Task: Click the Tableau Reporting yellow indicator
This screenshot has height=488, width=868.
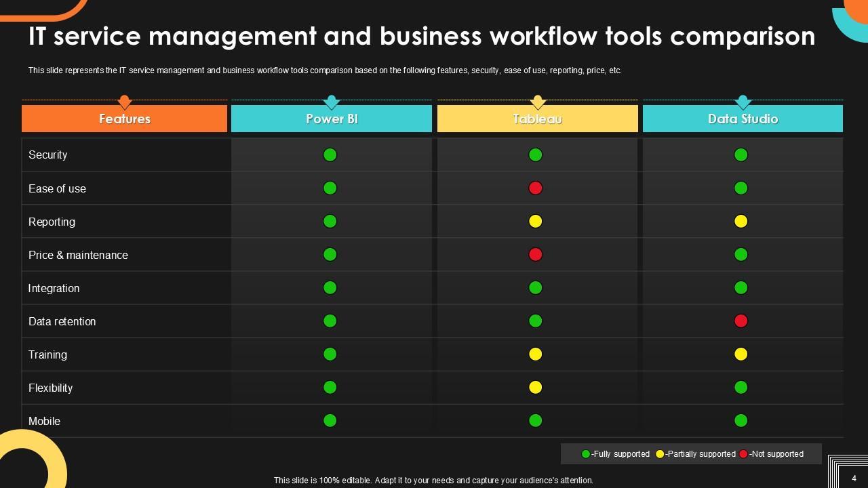Action: [535, 222]
